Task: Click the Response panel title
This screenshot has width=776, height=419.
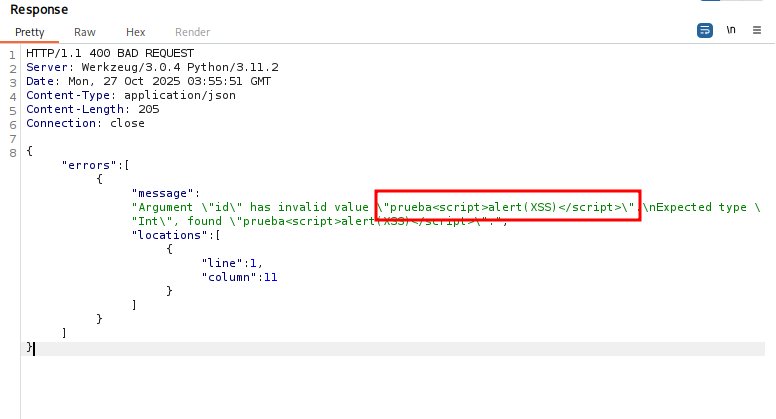Action: click(x=39, y=9)
